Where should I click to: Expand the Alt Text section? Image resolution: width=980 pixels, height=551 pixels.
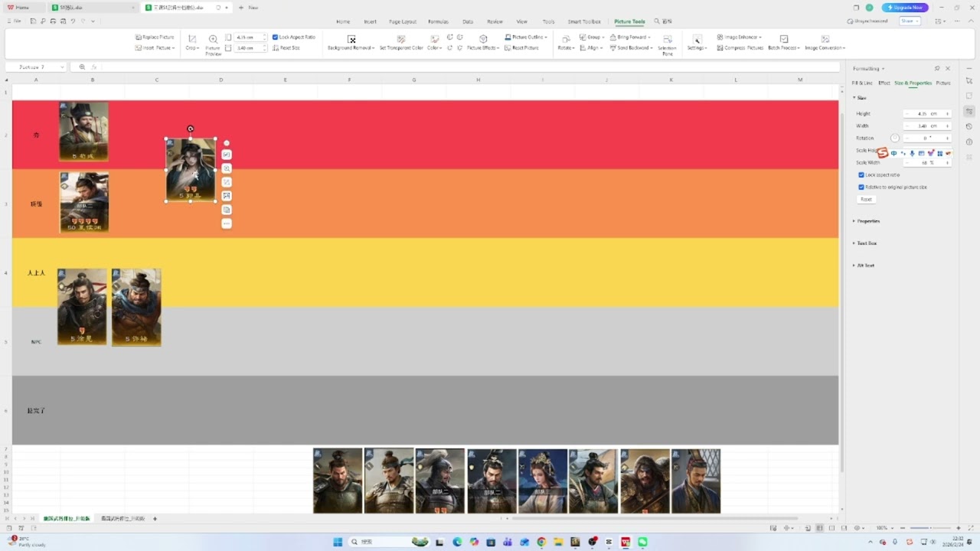click(864, 266)
